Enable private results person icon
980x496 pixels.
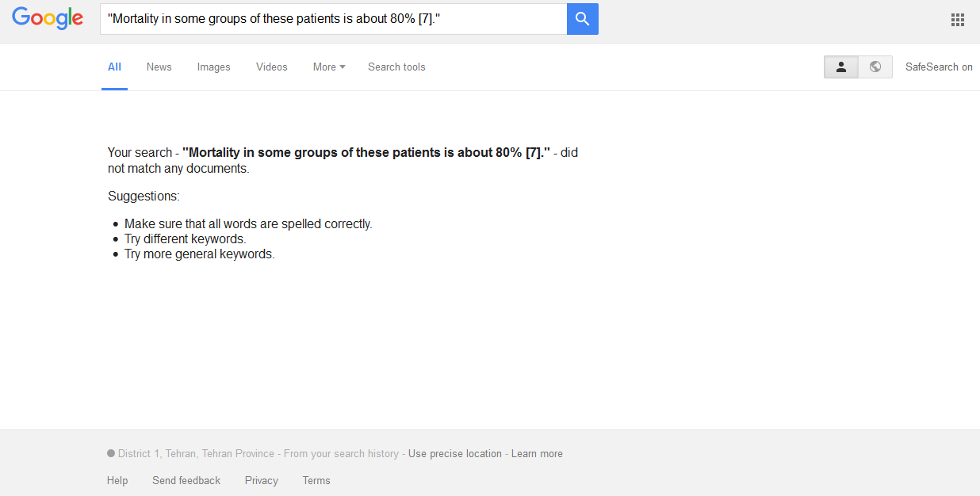[841, 67]
